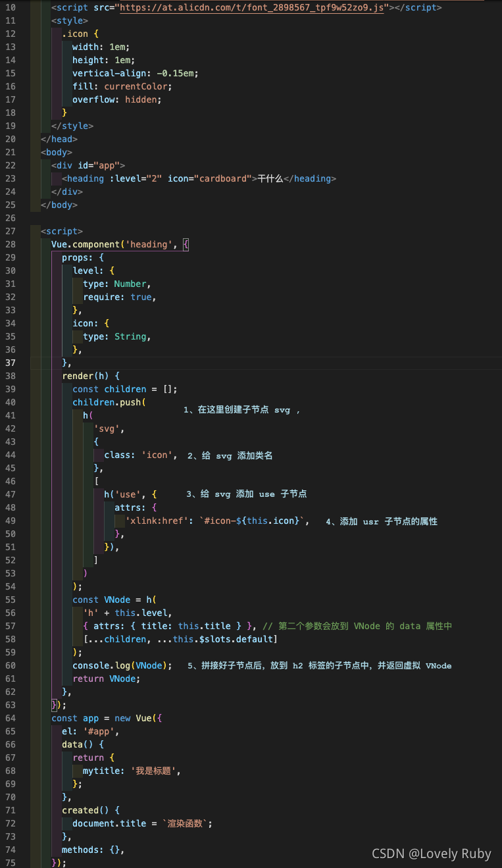Click the "props: {" line

click(83, 257)
